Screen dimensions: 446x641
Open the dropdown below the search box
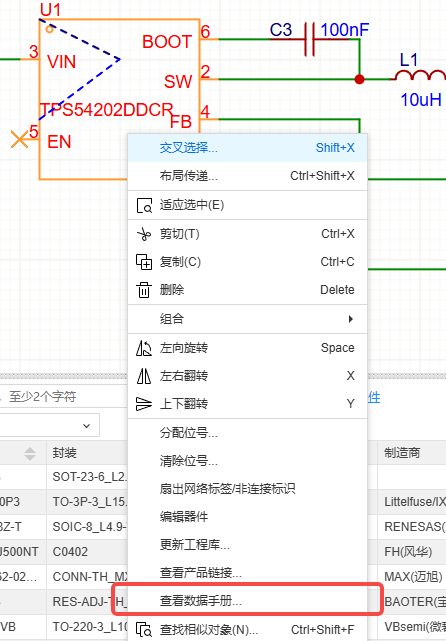coord(49,425)
